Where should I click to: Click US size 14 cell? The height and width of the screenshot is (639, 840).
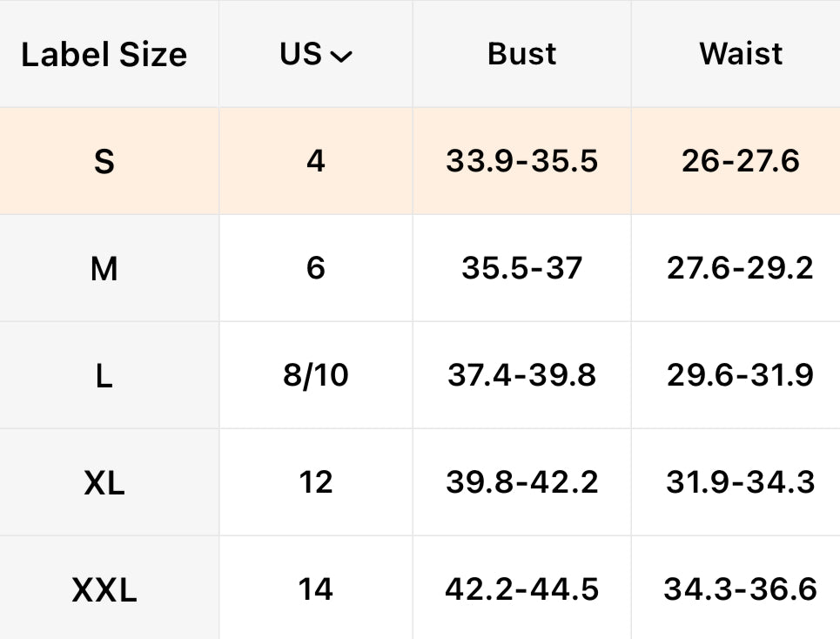(316, 590)
